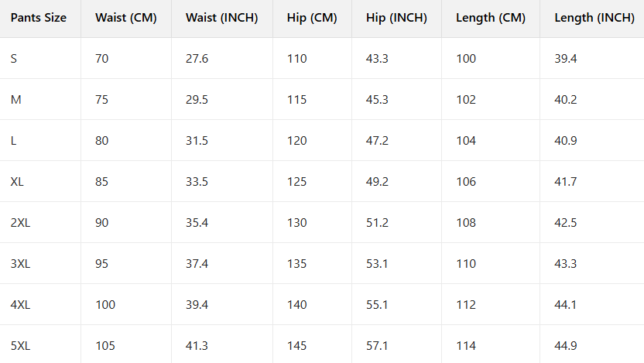Click the 5XL size row label
Screen dimensions: 644x363
21,346
